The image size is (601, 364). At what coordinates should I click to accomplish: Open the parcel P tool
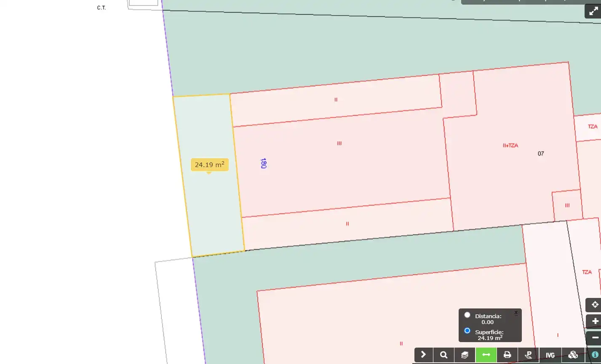coord(528,355)
